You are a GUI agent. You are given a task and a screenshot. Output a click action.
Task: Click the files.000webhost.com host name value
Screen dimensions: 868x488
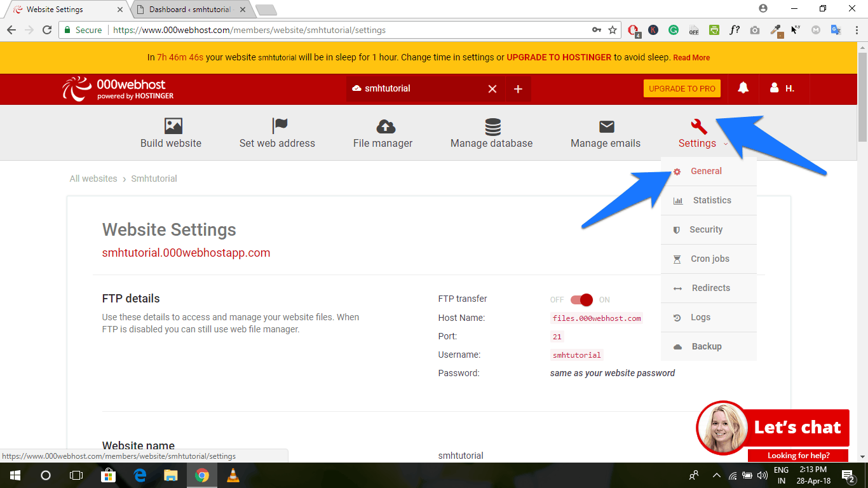(x=597, y=318)
